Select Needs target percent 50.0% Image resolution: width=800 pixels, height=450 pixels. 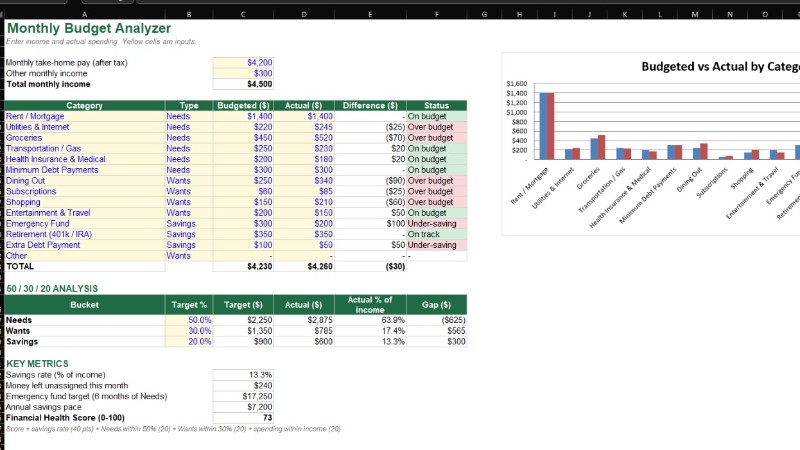click(189, 320)
